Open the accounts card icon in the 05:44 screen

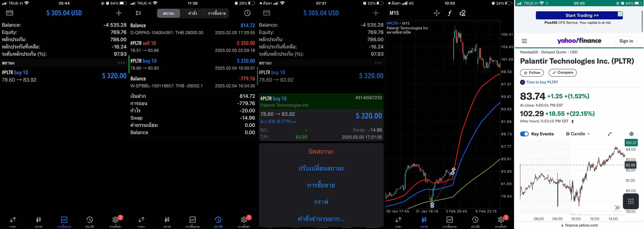(x=10, y=13)
